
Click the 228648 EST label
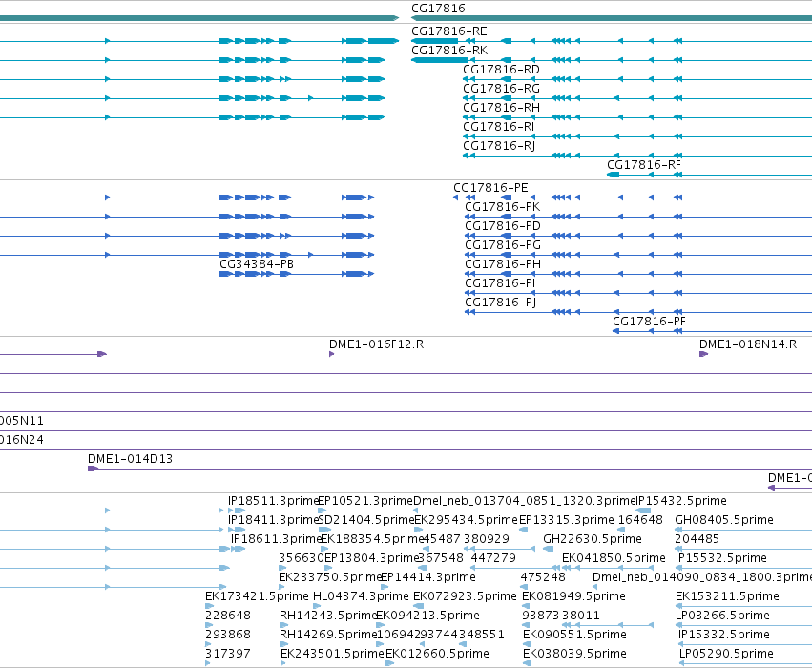[228, 616]
